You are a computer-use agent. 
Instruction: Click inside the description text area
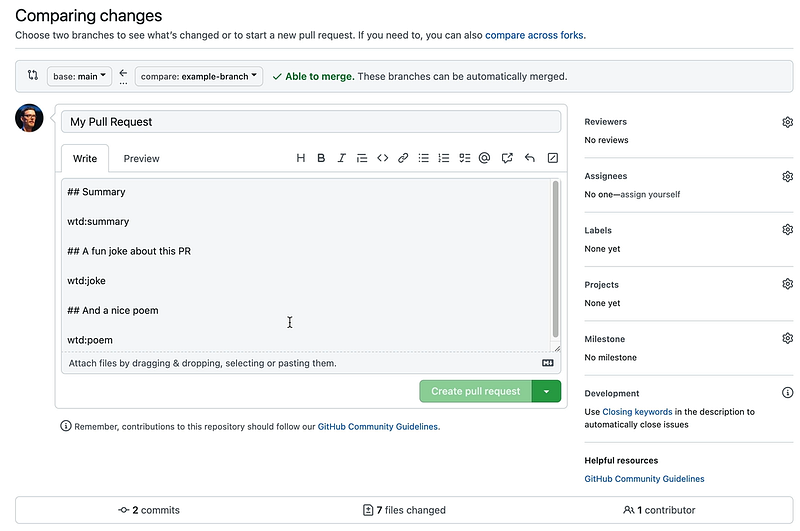click(306, 265)
